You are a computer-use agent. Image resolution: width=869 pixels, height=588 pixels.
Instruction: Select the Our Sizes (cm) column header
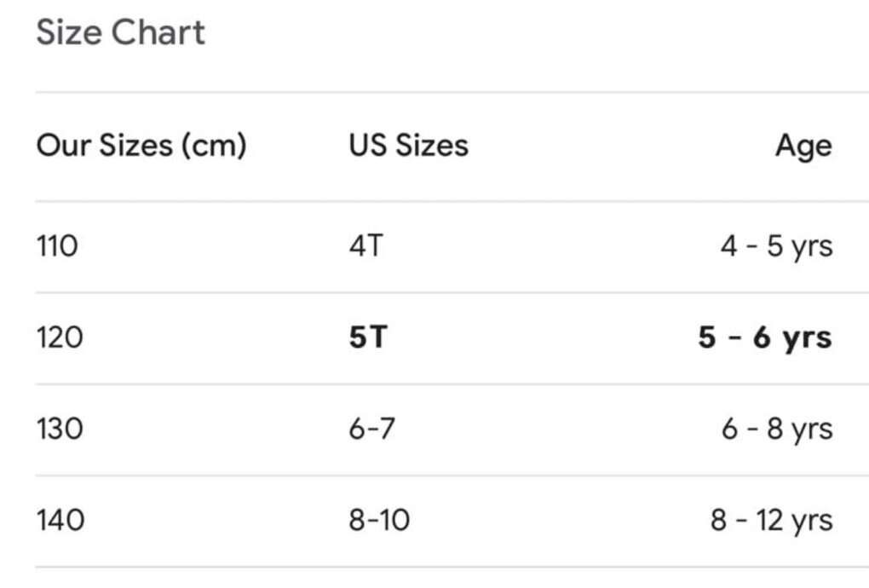point(141,146)
